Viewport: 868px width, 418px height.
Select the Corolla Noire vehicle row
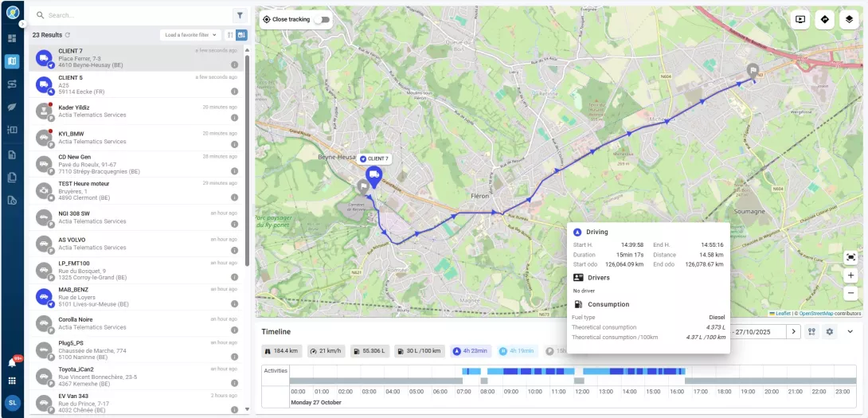tap(135, 323)
